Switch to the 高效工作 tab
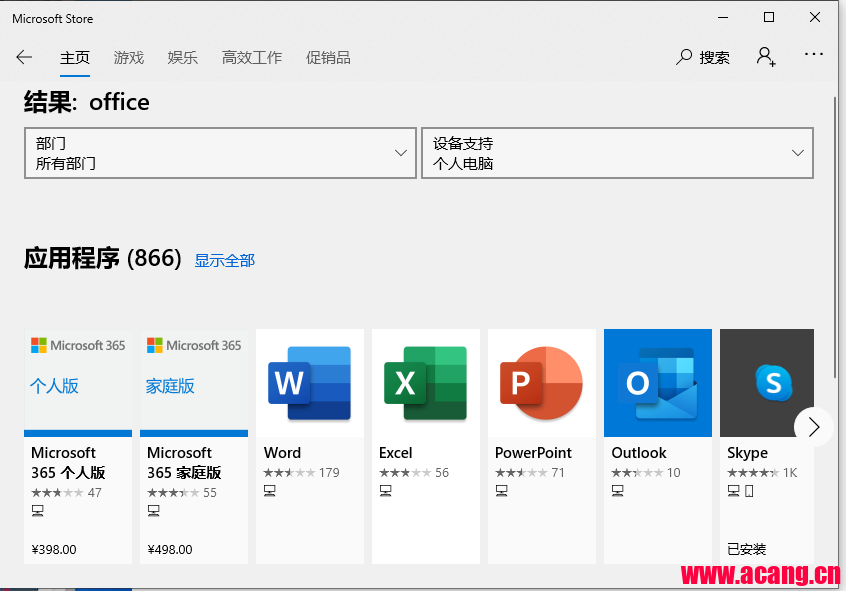Image resolution: width=846 pixels, height=591 pixels. click(x=252, y=57)
